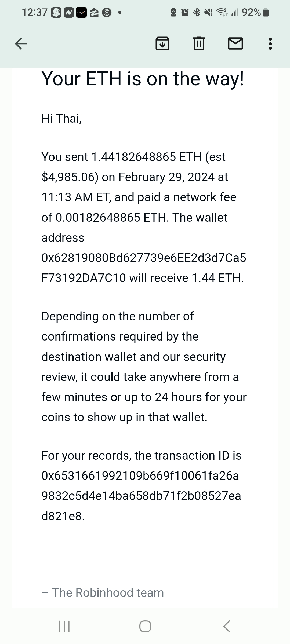Delete the email with the trash icon
The height and width of the screenshot is (644, 290).
click(x=199, y=43)
